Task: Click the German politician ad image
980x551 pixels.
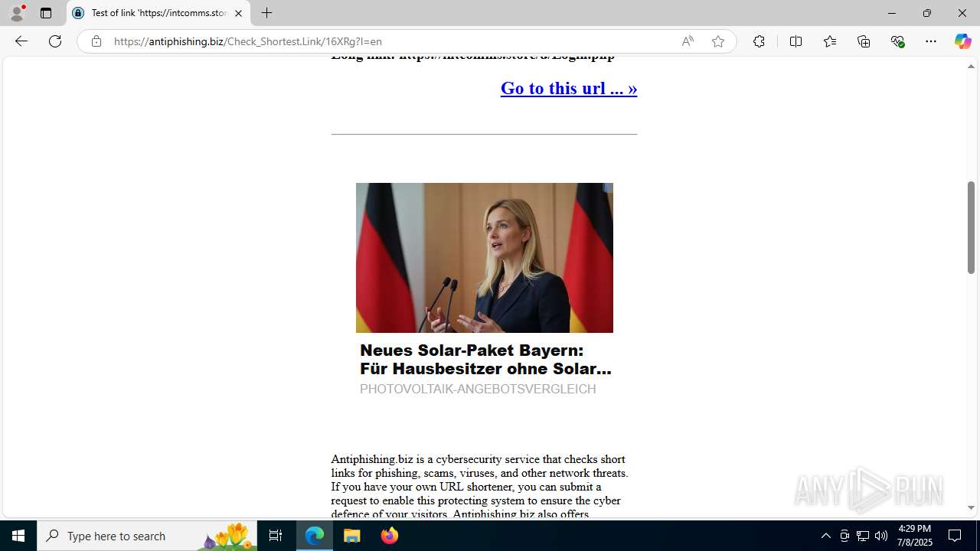Action: point(485,258)
